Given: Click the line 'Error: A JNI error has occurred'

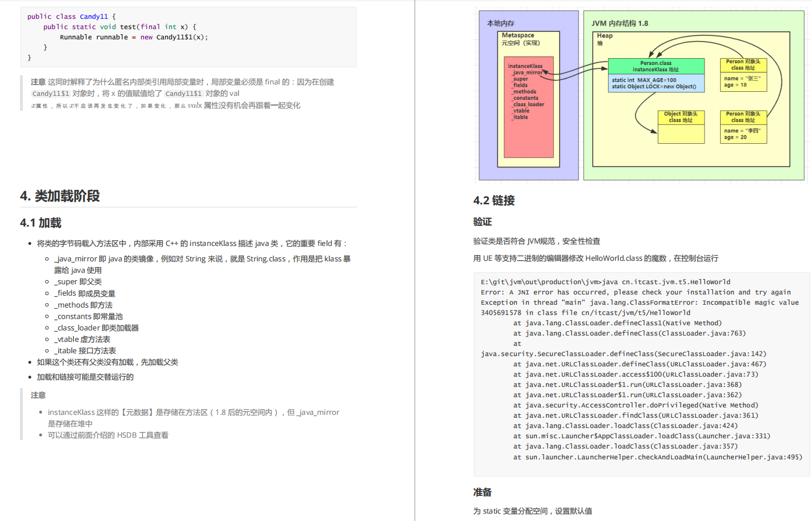Looking at the screenshot, I should (636, 292).
